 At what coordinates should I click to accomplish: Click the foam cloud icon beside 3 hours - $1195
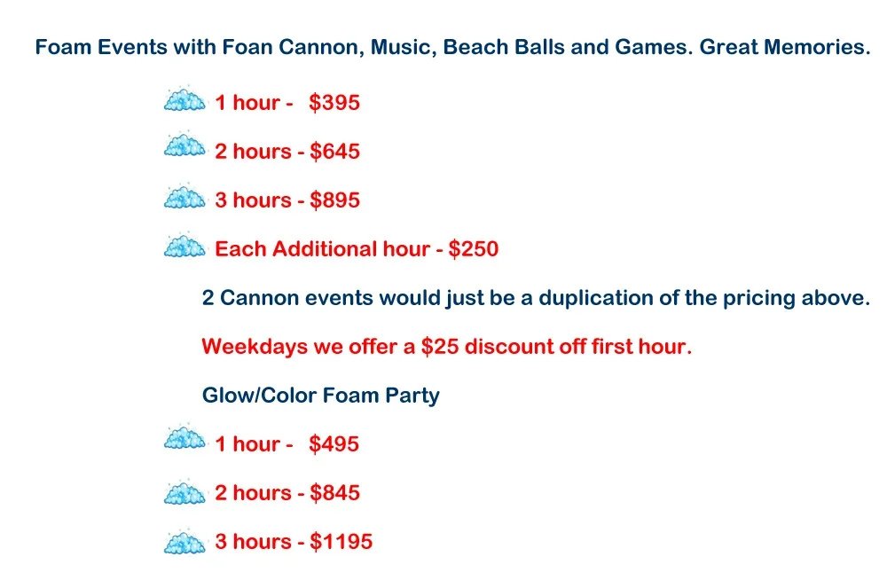(184, 539)
